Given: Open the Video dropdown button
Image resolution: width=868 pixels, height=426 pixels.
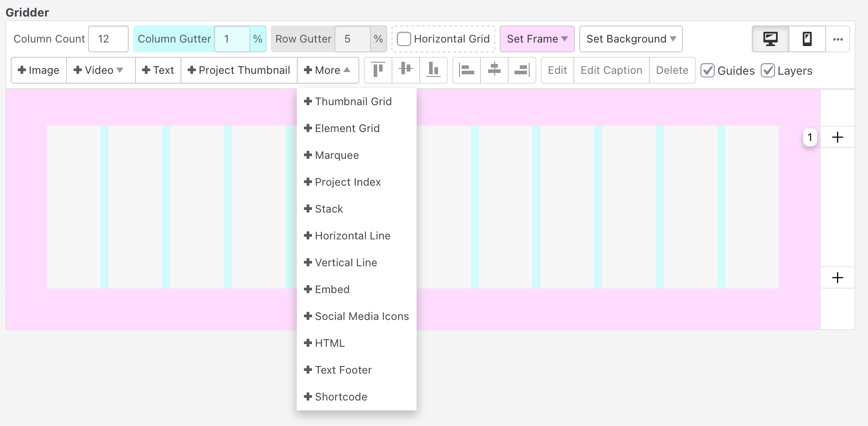Looking at the screenshot, I should 99,70.
